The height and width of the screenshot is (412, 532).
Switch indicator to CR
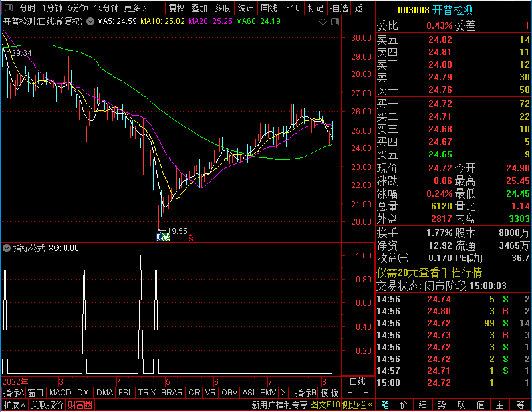(194, 393)
